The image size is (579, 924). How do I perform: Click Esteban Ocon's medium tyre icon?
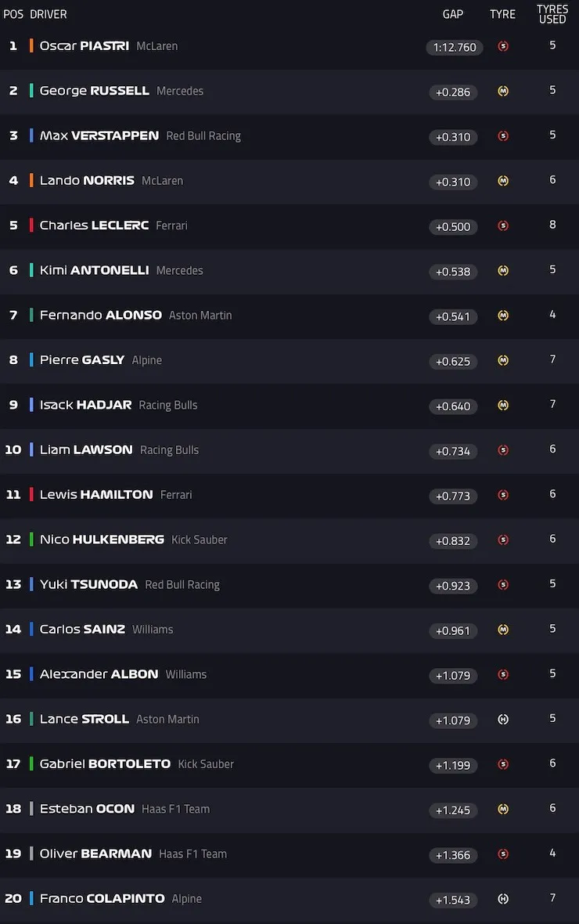point(503,809)
